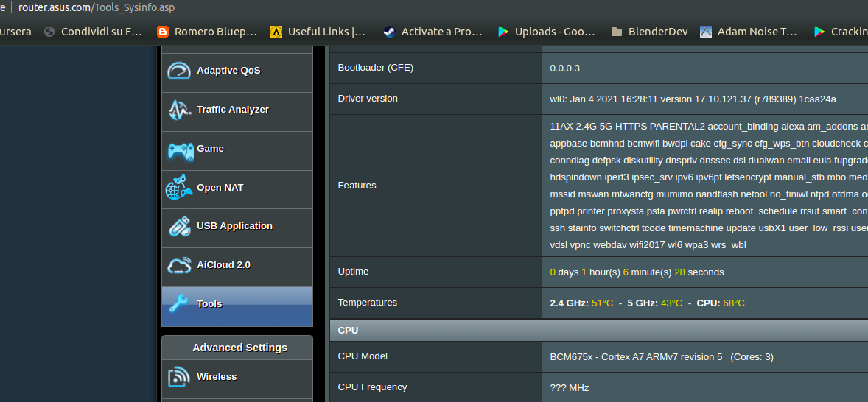This screenshot has height=402, width=868.
Task: Click the bootloader value 0.0.0.3
Action: click(x=564, y=68)
